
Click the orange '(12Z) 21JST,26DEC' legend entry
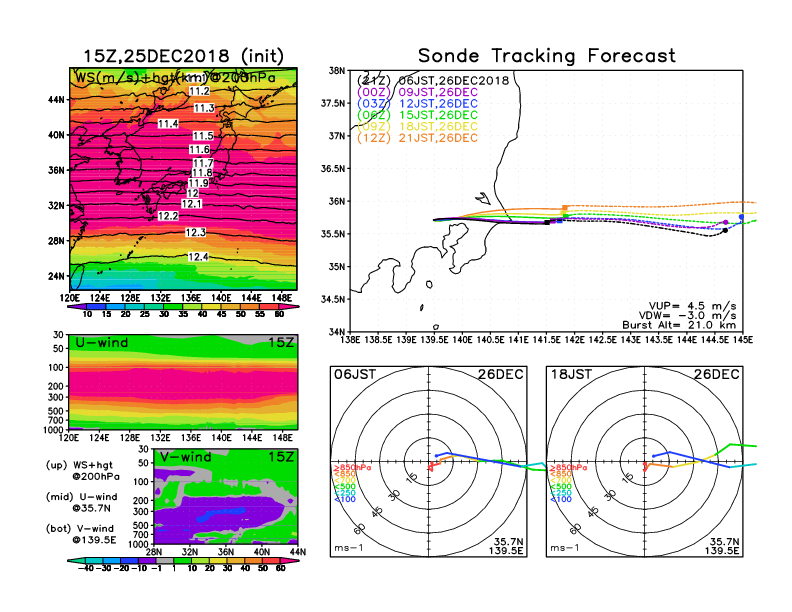point(417,138)
